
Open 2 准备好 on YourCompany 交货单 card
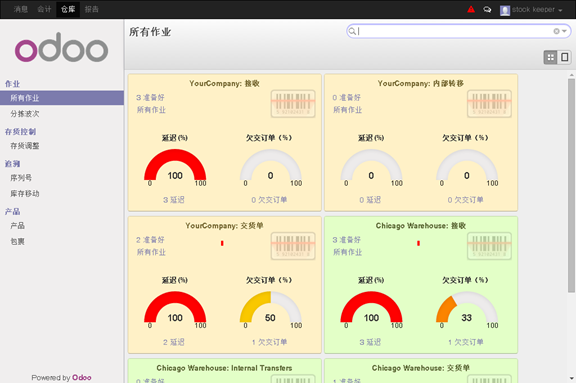pyautogui.click(x=150, y=240)
